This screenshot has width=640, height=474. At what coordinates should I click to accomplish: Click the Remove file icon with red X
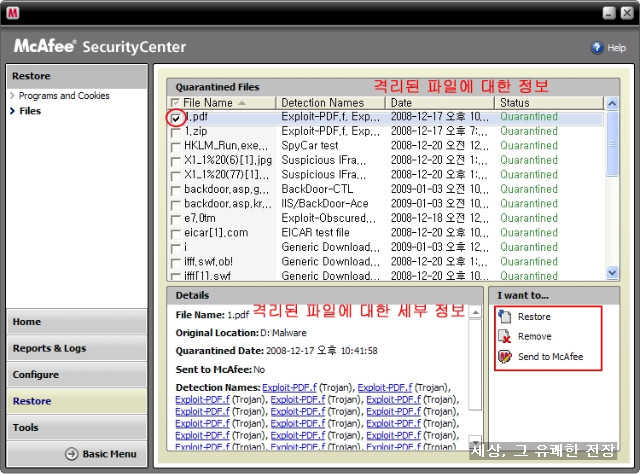(x=505, y=336)
